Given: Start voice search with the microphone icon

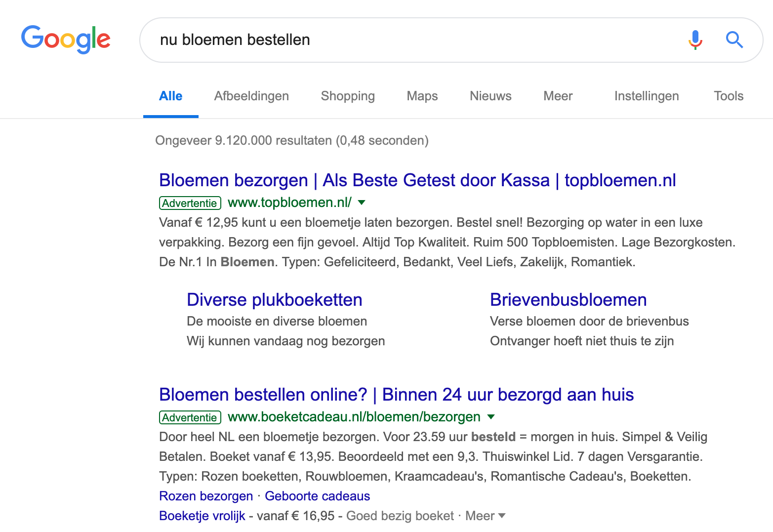Looking at the screenshot, I should (695, 40).
